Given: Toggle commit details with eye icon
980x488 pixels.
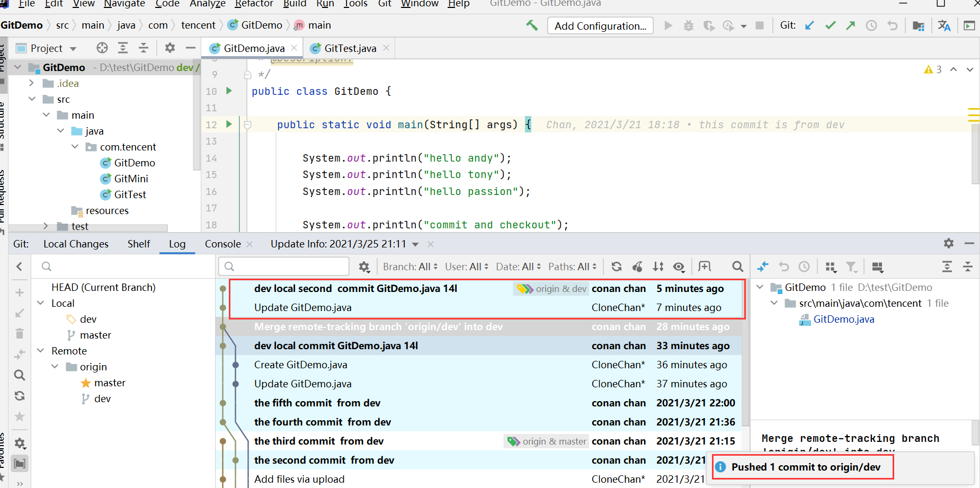Looking at the screenshot, I should pos(679,267).
